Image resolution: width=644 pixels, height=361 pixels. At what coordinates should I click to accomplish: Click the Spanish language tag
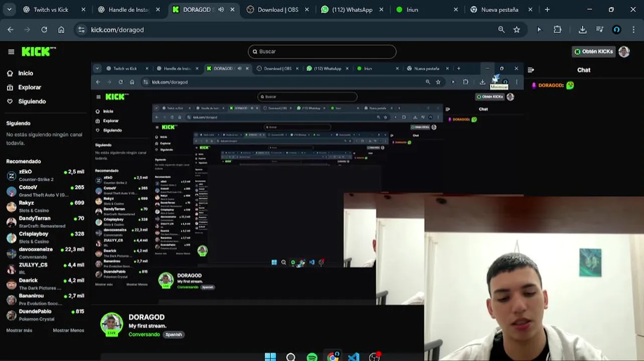pos(174,334)
